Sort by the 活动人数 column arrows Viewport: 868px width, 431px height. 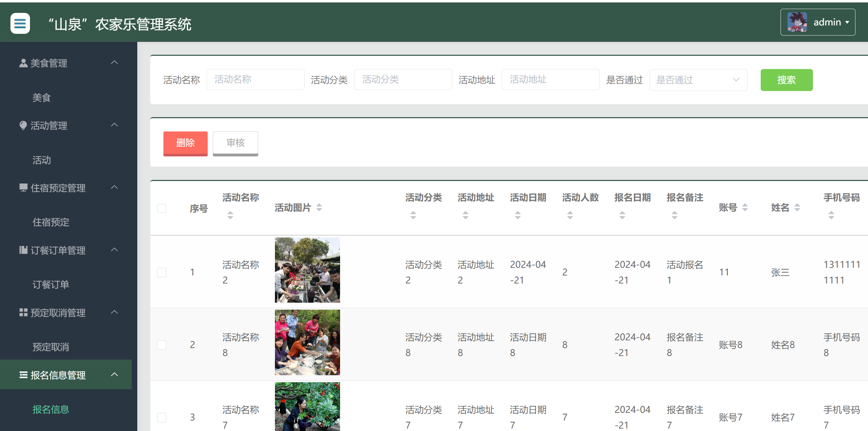click(x=570, y=215)
